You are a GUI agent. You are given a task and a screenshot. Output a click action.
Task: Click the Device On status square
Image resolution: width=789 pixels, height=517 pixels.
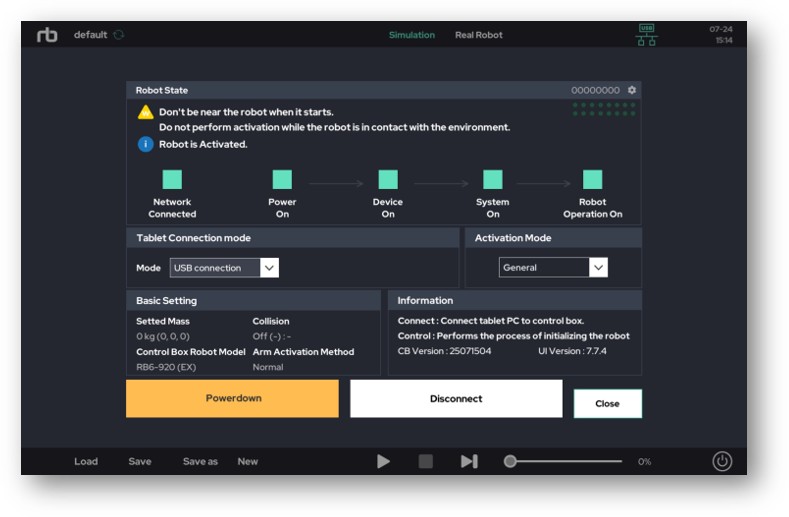(x=388, y=179)
